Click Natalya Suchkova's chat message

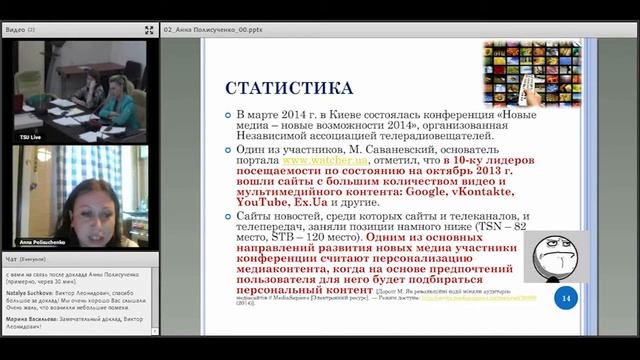(76, 300)
